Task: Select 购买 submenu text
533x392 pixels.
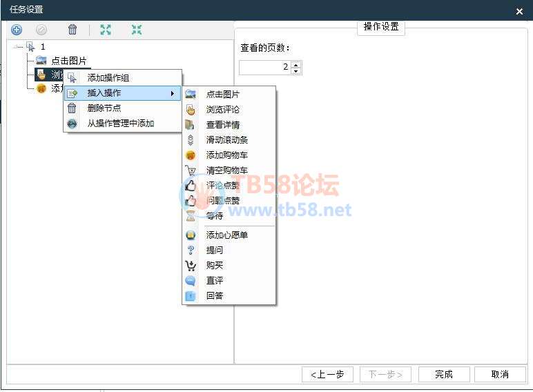Action: (215, 265)
